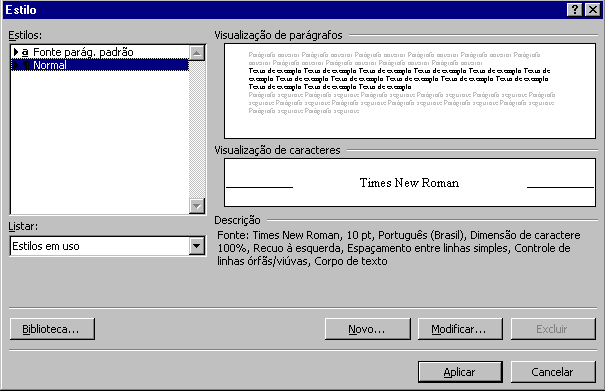Click the styles list down arrow
The image size is (605, 391).
pos(197,206)
